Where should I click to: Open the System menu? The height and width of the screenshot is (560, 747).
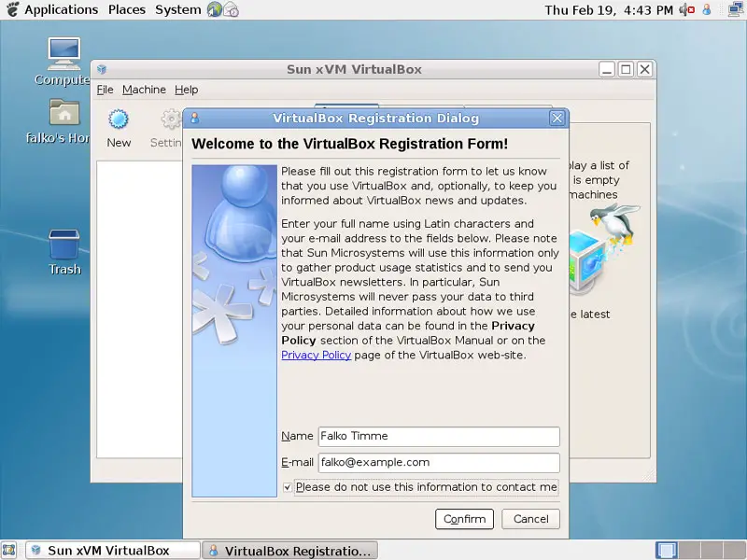click(x=178, y=9)
